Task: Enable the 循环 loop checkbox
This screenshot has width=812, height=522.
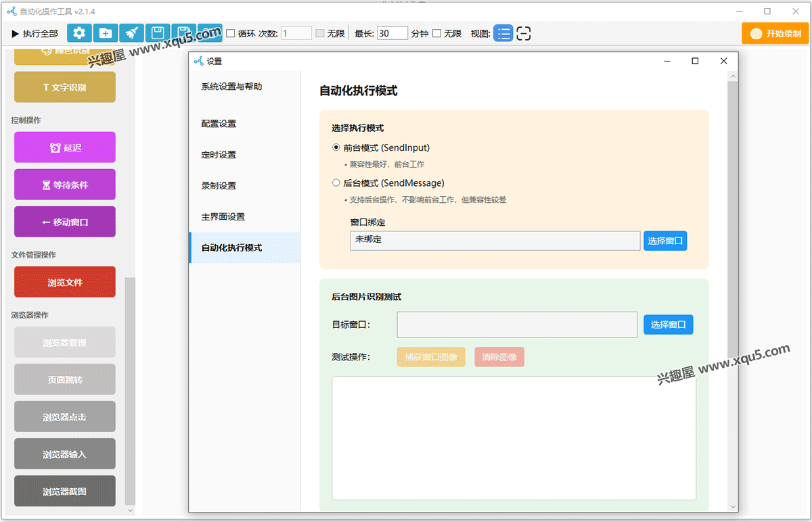Action: (230, 33)
